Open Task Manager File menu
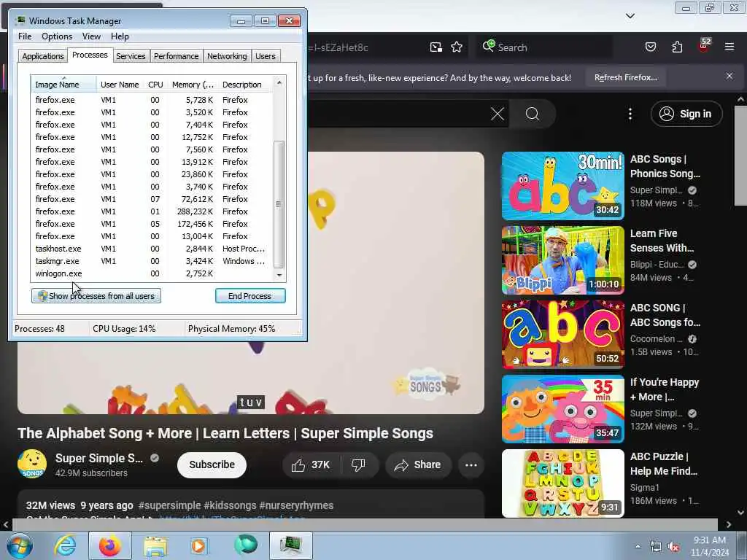Viewport: 747px width, 560px height. click(25, 36)
